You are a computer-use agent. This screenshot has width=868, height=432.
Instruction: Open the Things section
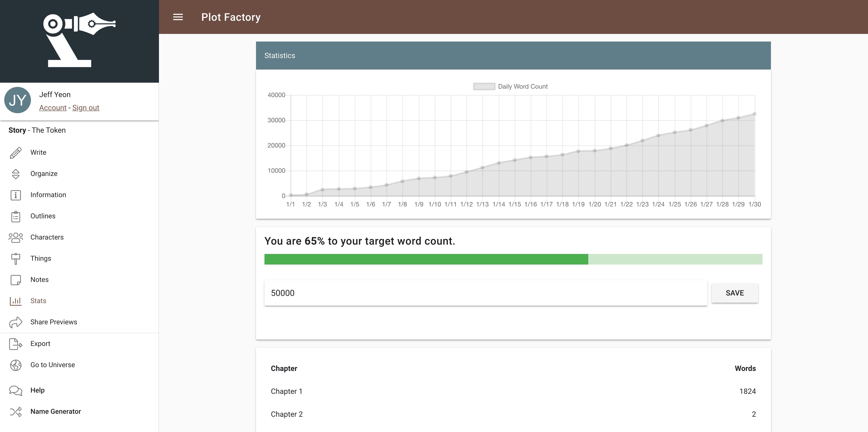(41, 258)
